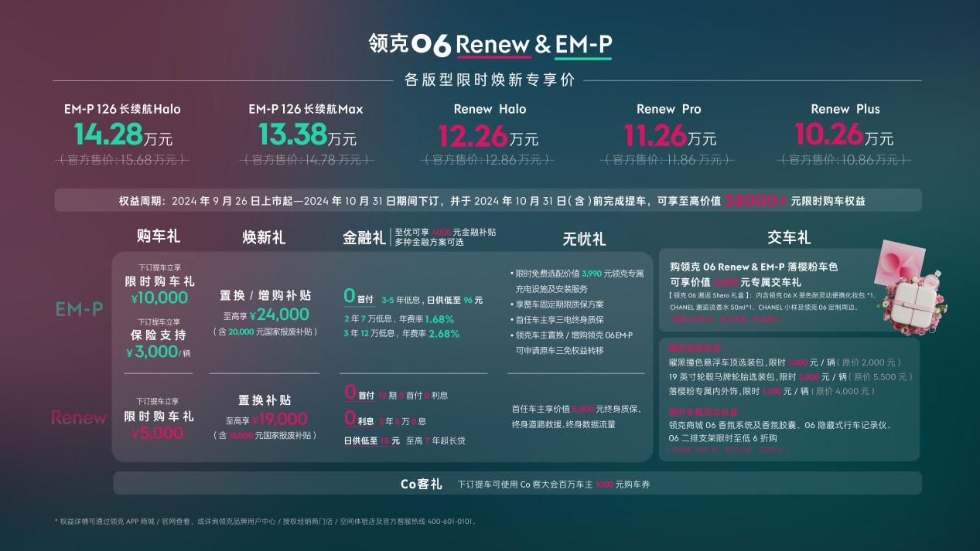
Task: Click the 11.26万元 price
Action: [x=670, y=136]
